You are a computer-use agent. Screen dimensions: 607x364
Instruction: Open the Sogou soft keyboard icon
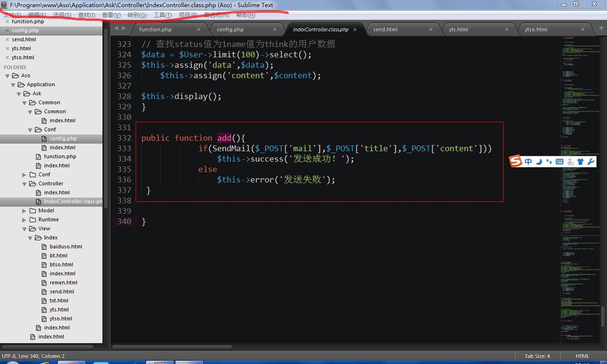point(560,162)
